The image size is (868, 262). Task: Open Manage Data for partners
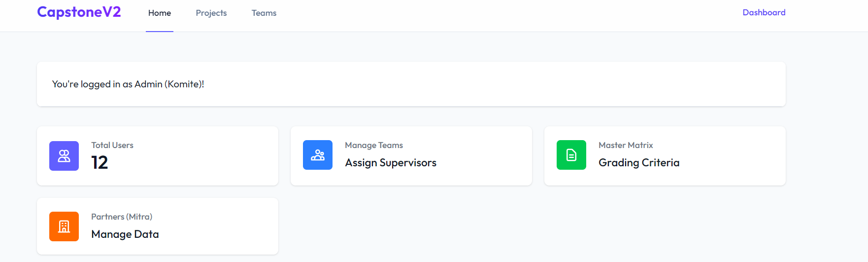[x=125, y=234]
